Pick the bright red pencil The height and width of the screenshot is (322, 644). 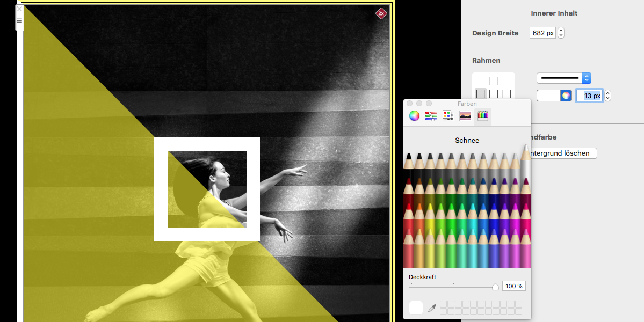pyautogui.click(x=409, y=217)
